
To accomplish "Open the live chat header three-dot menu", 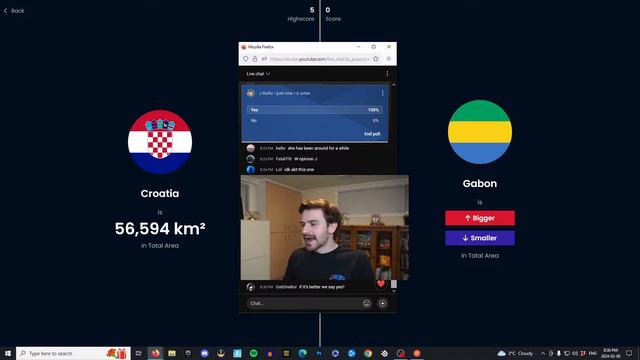I will tap(387, 74).
